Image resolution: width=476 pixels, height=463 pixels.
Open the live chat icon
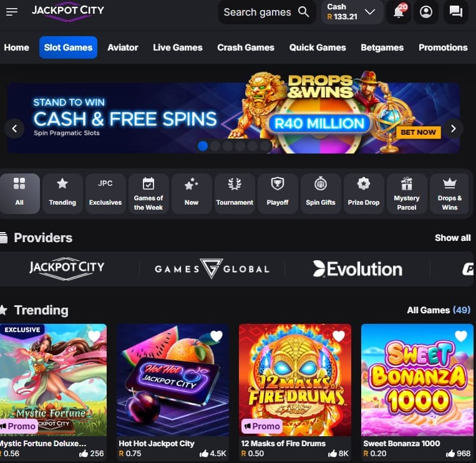tap(455, 12)
